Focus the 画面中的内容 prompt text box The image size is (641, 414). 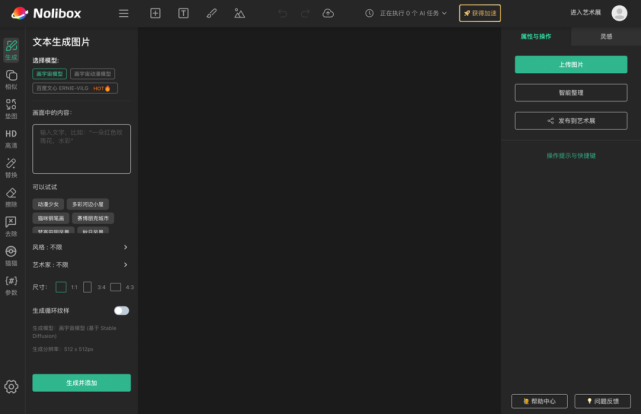click(x=81, y=149)
